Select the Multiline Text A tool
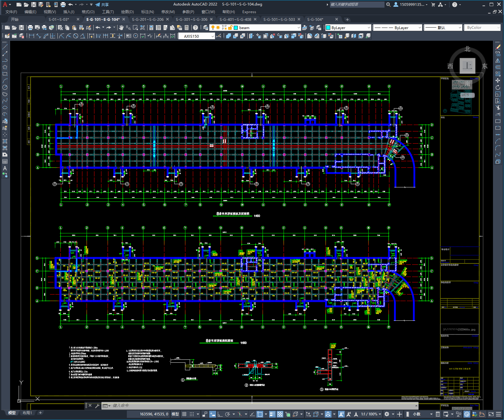504x420 pixels. click(5, 168)
